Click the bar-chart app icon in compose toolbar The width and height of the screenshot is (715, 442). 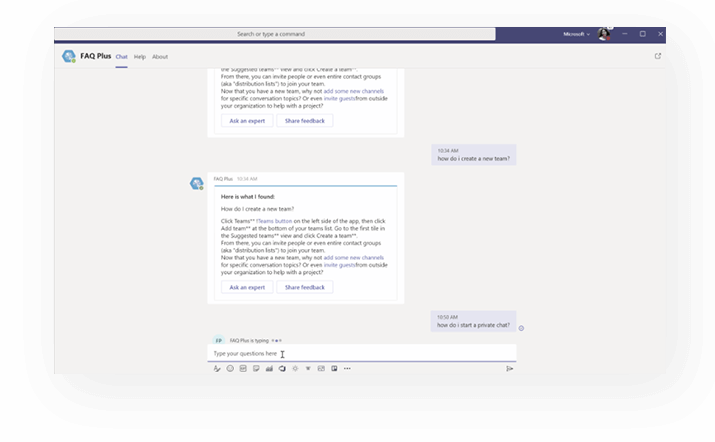[x=269, y=369]
